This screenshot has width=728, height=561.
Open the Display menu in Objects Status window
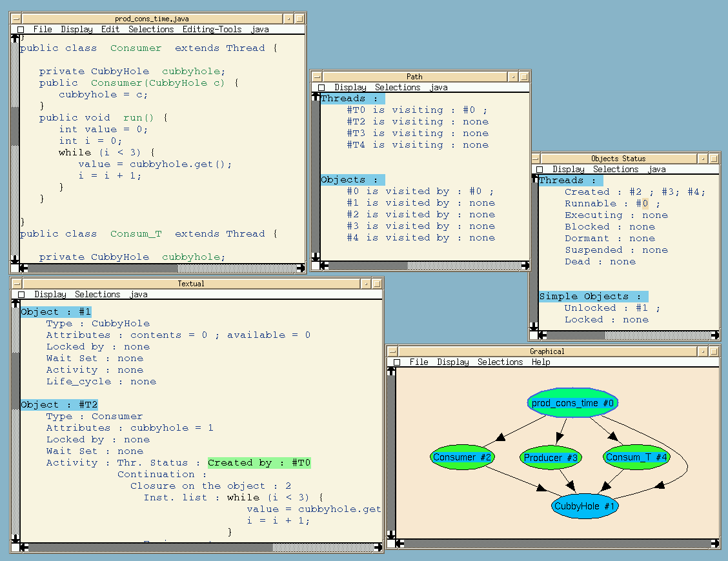click(569, 170)
